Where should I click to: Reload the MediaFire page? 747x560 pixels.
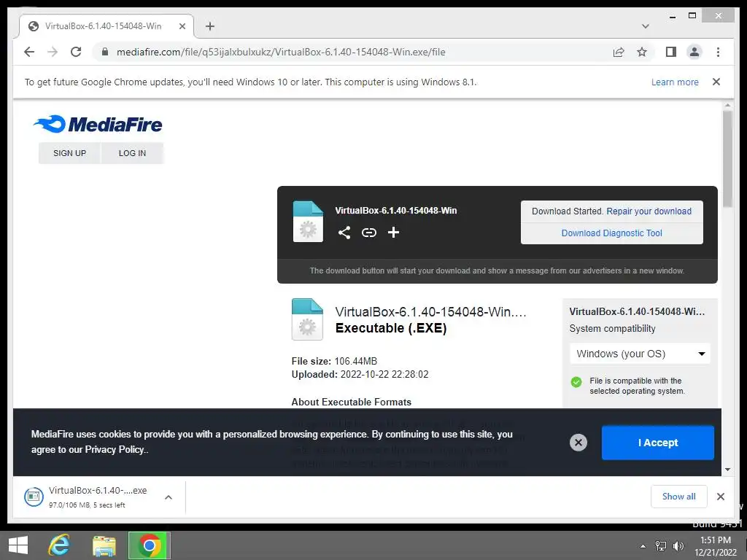click(x=76, y=52)
